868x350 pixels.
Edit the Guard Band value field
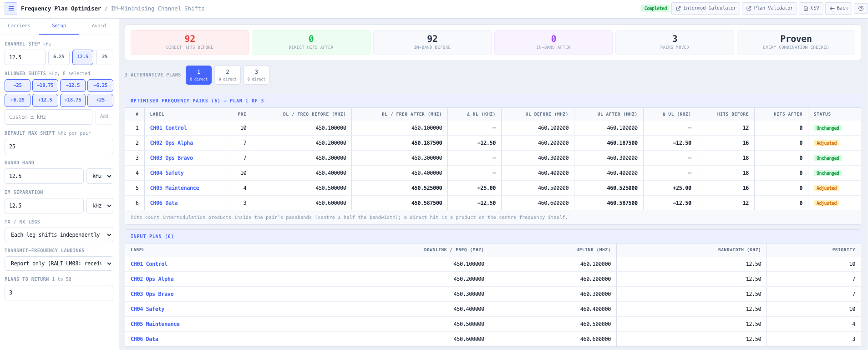point(44,176)
